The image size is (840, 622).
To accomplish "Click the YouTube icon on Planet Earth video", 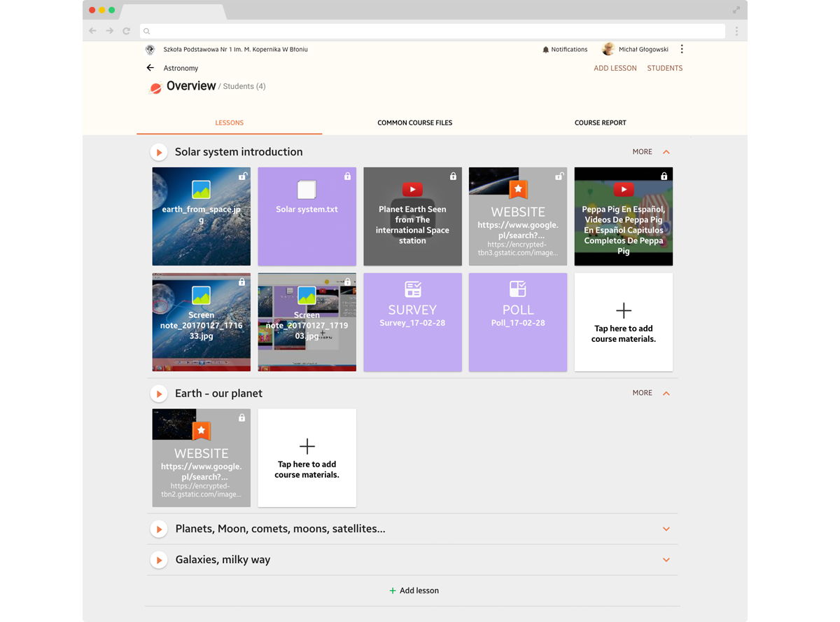I will coord(412,190).
